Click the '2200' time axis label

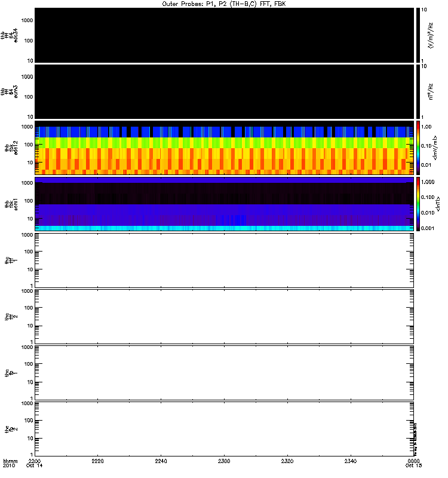pos(35,461)
